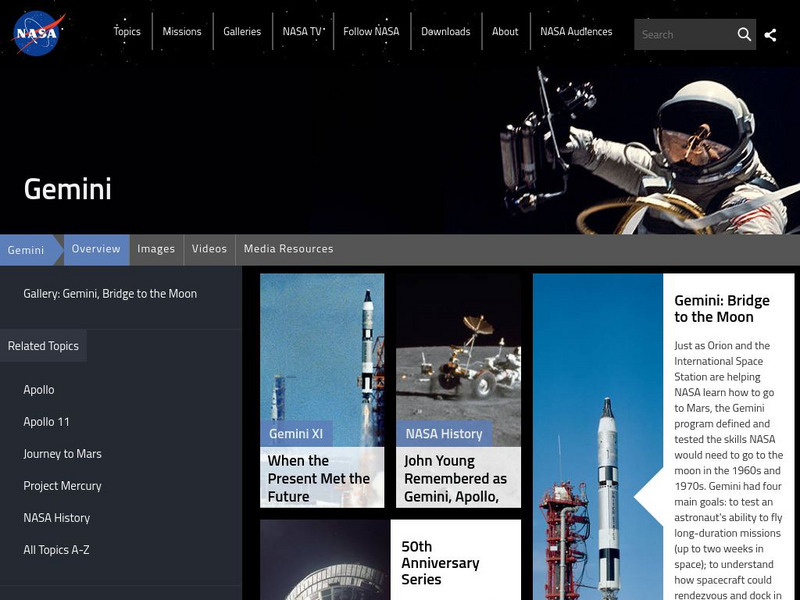Click the 'Just as Orion and the' paragraph text
The image size is (800, 600).
tap(729, 469)
